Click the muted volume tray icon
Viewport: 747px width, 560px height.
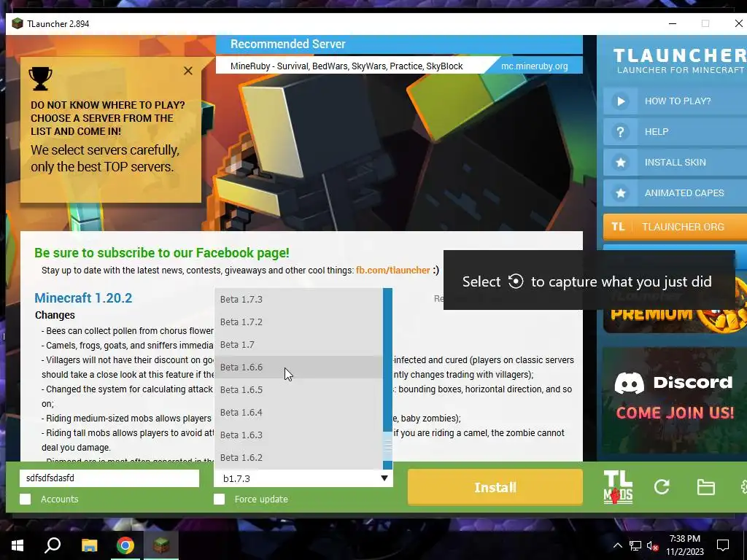[x=652, y=545]
